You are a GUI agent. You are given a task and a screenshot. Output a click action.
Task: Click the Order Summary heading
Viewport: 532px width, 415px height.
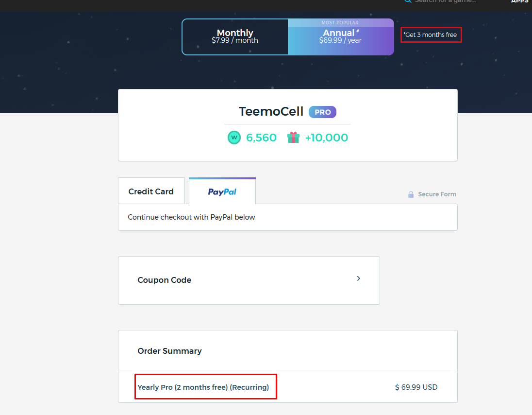[x=169, y=351]
